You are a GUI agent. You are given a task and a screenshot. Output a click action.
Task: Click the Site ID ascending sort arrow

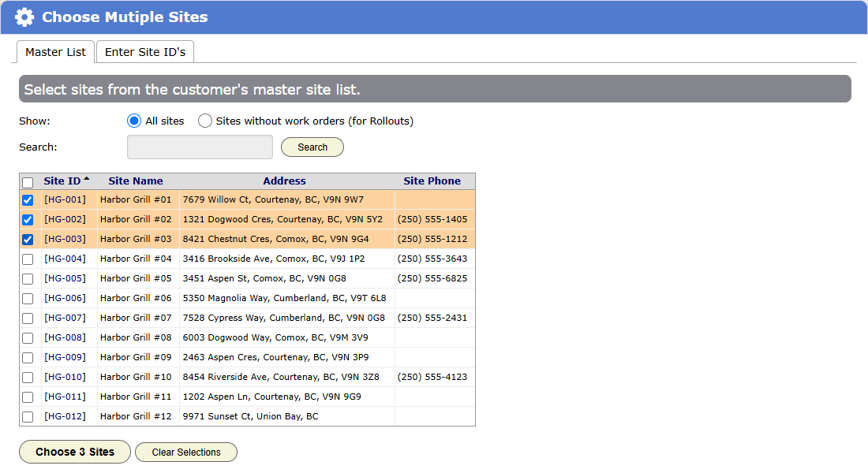click(87, 179)
